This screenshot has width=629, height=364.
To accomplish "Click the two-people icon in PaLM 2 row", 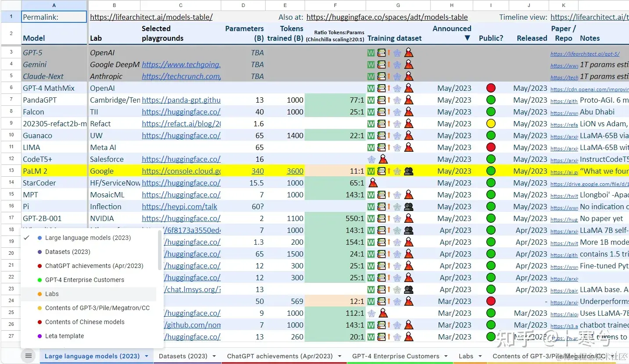I will (409, 171).
